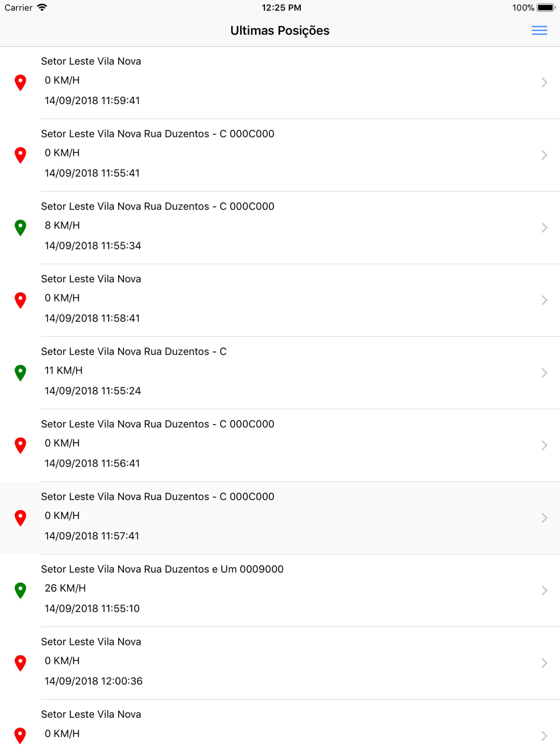560x747 pixels.
Task: Select the 14/09/2018 11:58:41 timestamp row
Action: (x=280, y=300)
